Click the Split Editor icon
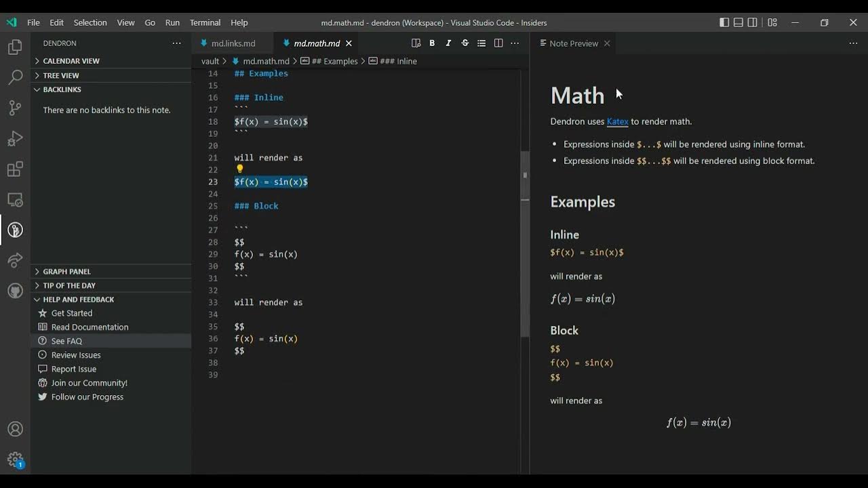Screen dimensions: 868x488 (x=498, y=43)
